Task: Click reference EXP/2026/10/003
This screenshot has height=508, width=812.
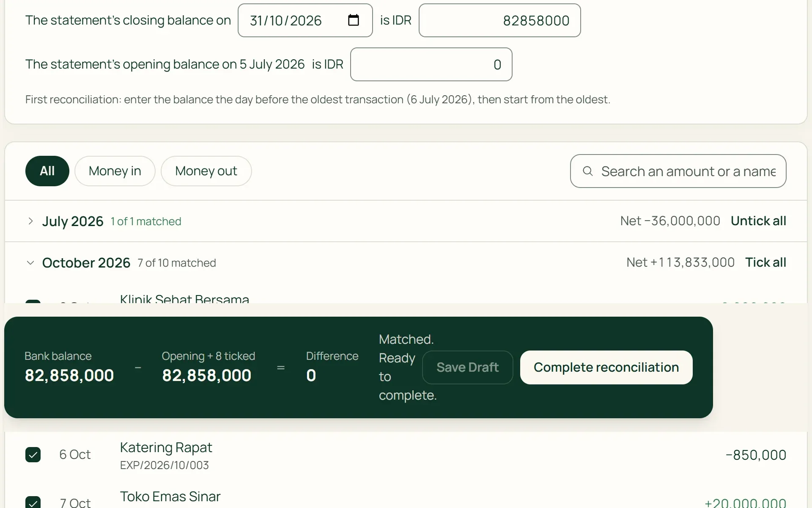Action: pos(165,465)
